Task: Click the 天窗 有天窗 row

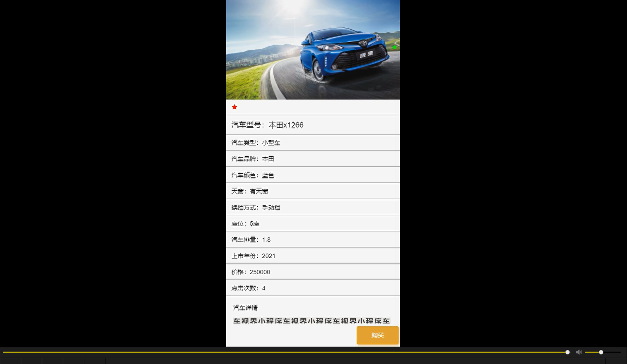Action: (x=313, y=191)
